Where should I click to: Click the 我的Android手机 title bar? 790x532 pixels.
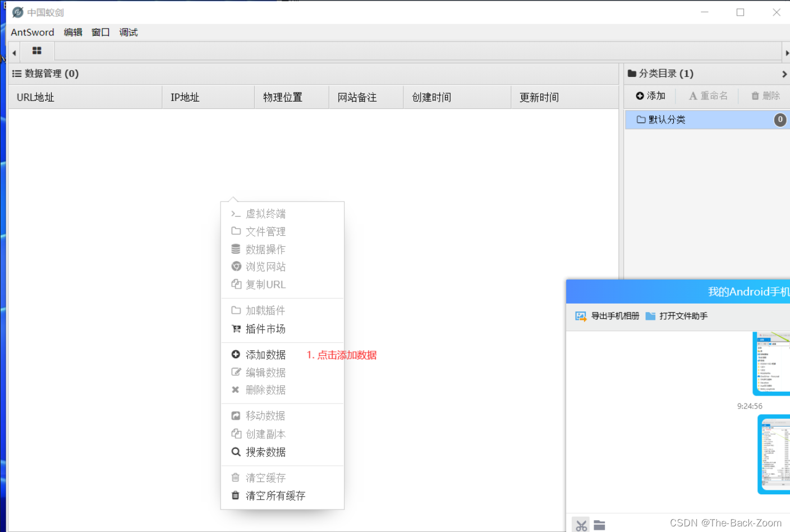point(678,292)
